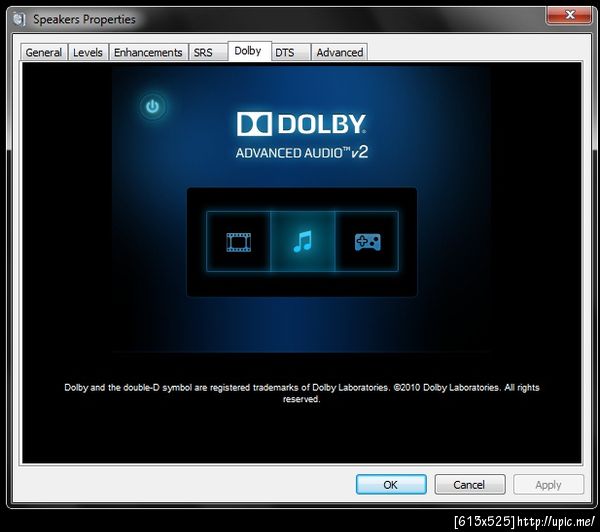Switch to the Levels tab

pos(88,52)
